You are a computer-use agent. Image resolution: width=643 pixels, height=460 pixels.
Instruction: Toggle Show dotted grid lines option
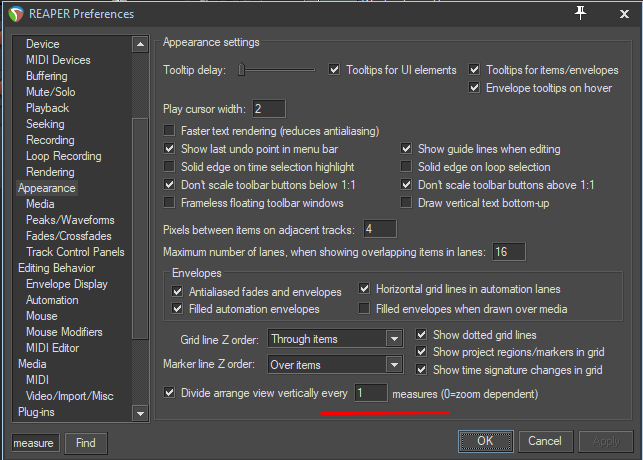(x=423, y=334)
